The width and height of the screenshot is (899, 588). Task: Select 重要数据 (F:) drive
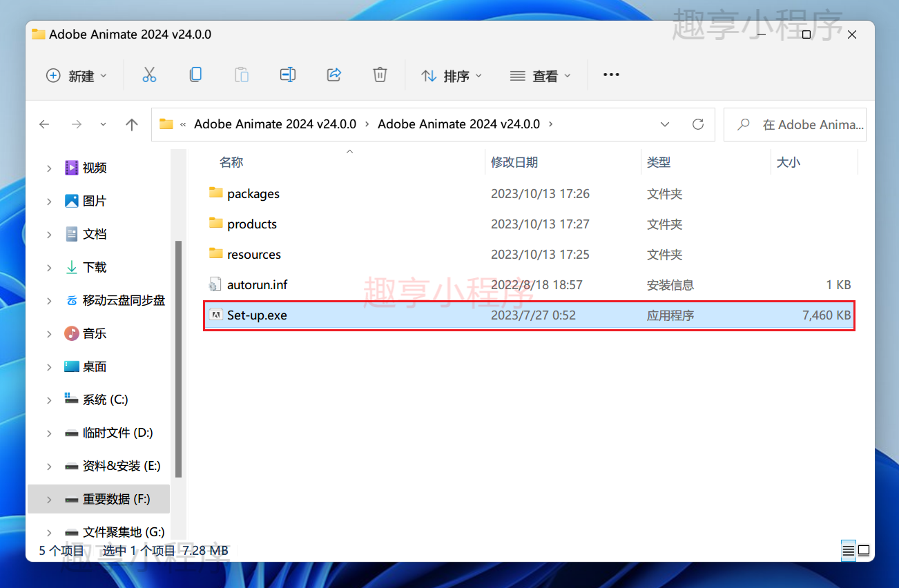pyautogui.click(x=117, y=499)
